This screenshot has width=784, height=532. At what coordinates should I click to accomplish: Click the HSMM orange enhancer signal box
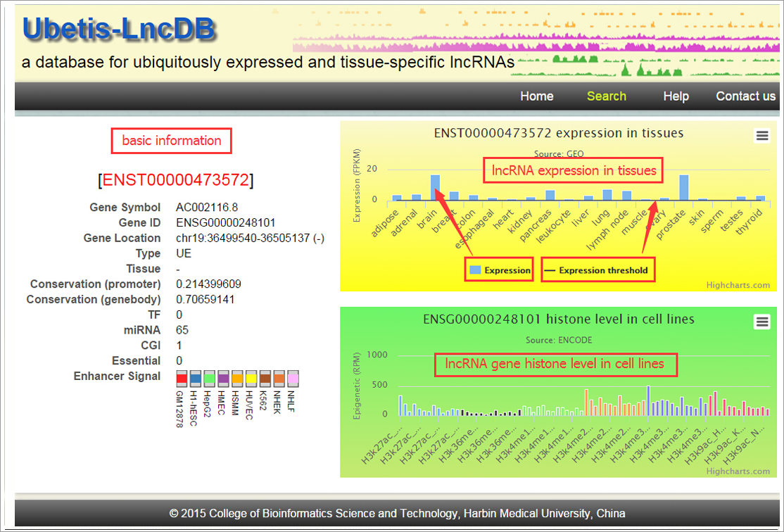point(237,377)
